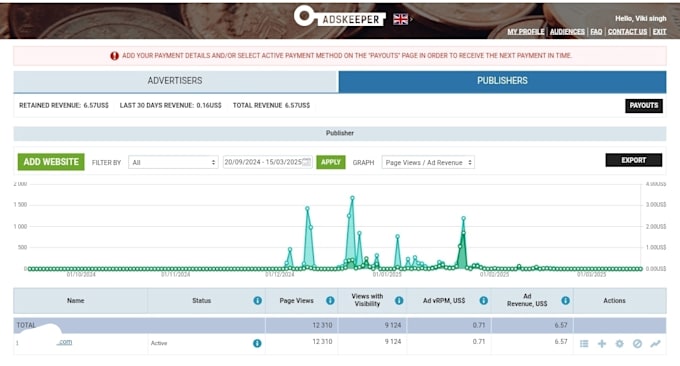Click the date range input field
This screenshot has height=366, width=680.
pos(268,162)
